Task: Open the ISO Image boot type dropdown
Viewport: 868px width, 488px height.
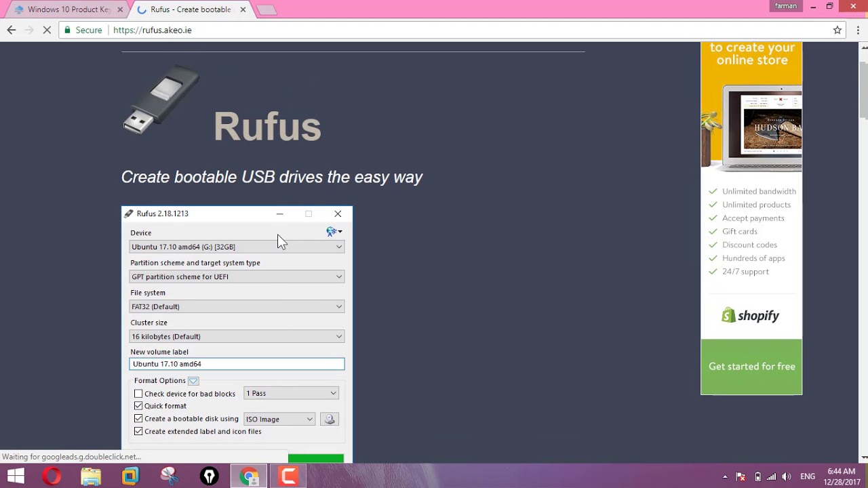Action: (279, 419)
